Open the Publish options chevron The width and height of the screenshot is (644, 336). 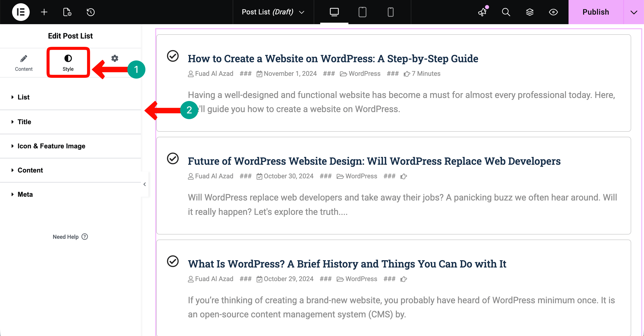[634, 12]
